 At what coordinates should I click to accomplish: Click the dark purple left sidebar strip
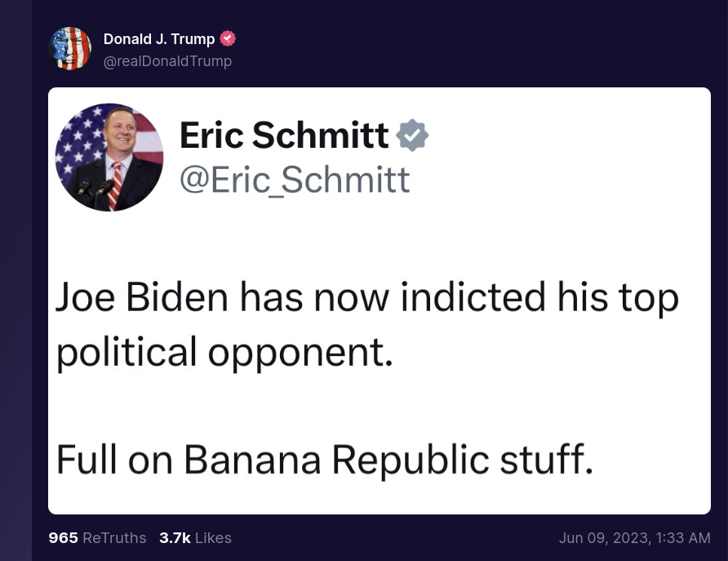point(16,281)
